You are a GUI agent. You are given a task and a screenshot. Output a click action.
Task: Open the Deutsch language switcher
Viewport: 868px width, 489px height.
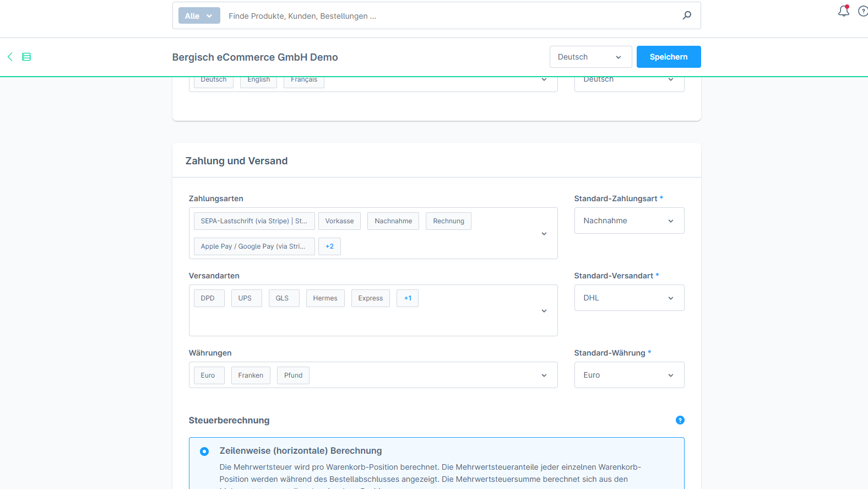590,57
